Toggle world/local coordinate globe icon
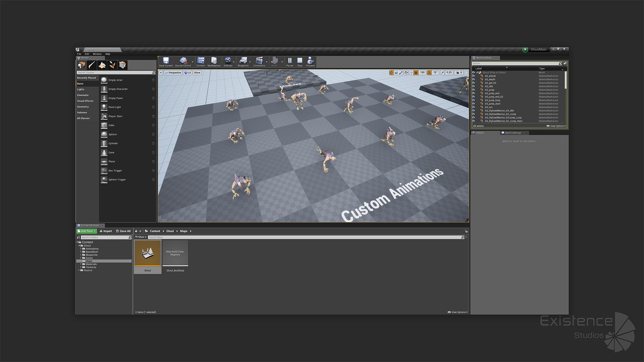Image resolution: width=644 pixels, height=362 pixels. 406,73
